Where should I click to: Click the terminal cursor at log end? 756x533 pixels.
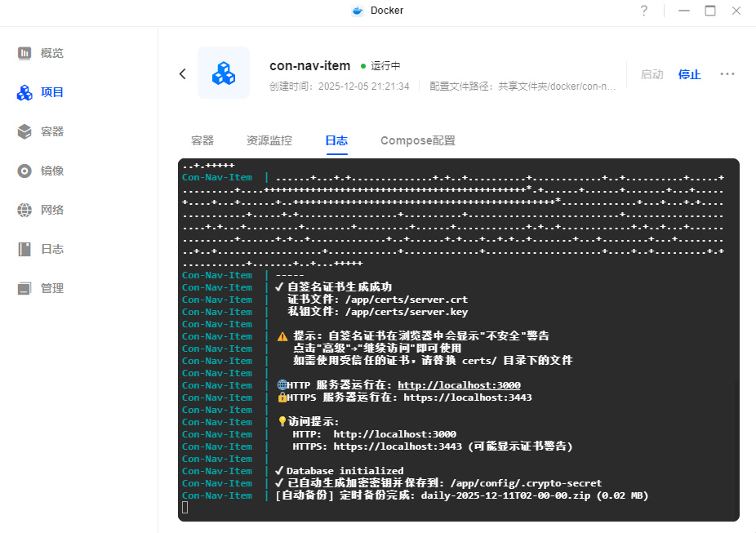point(185,508)
